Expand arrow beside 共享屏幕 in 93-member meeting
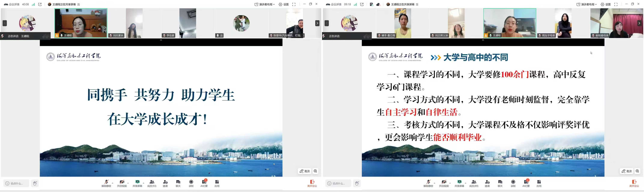Viewport: 644px width, 192px height. coord(143,183)
